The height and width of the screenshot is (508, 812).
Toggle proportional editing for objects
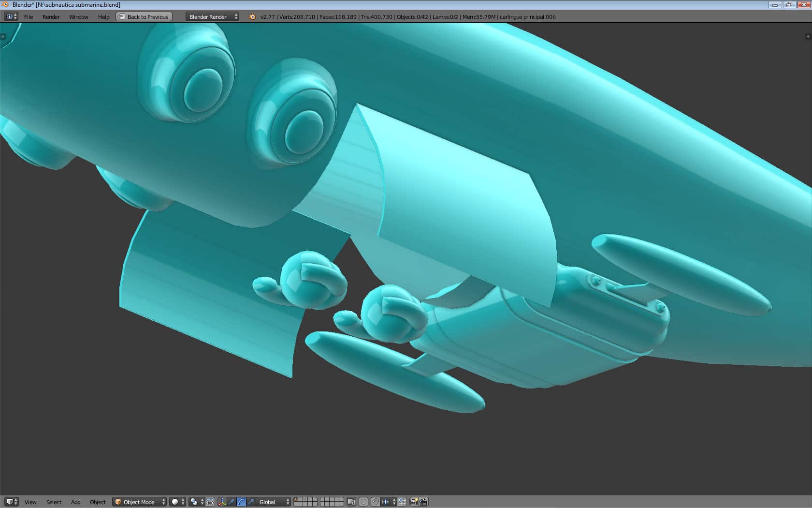[363, 502]
